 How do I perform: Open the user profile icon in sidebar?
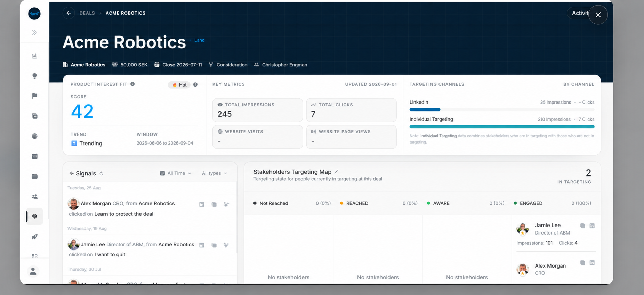[x=33, y=271]
